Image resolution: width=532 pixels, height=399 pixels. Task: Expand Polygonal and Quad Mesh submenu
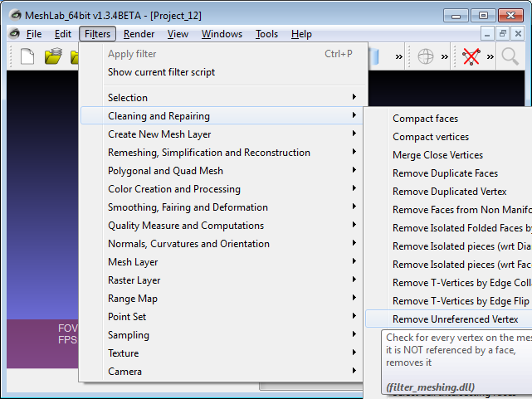[222, 171]
